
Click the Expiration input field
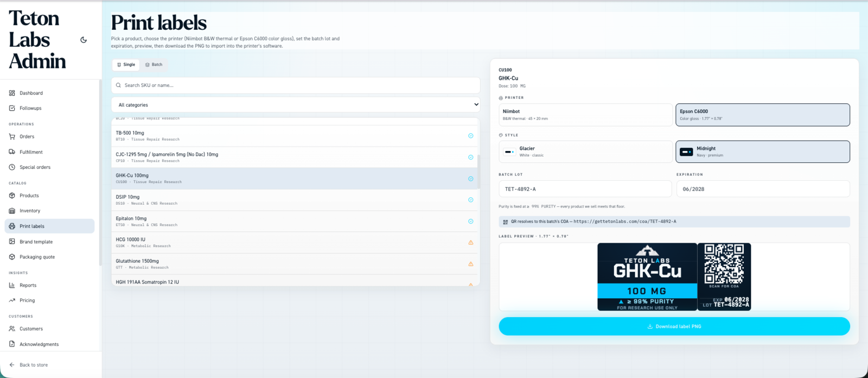(763, 189)
